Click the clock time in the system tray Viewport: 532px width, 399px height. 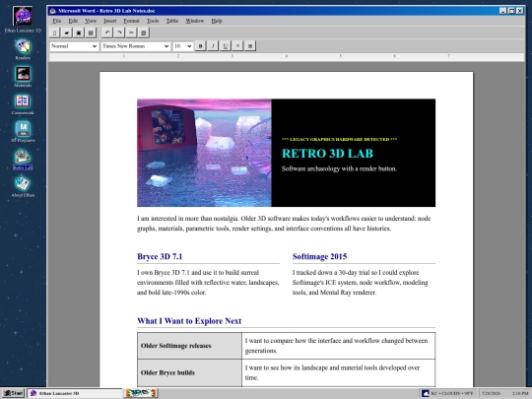point(520,393)
